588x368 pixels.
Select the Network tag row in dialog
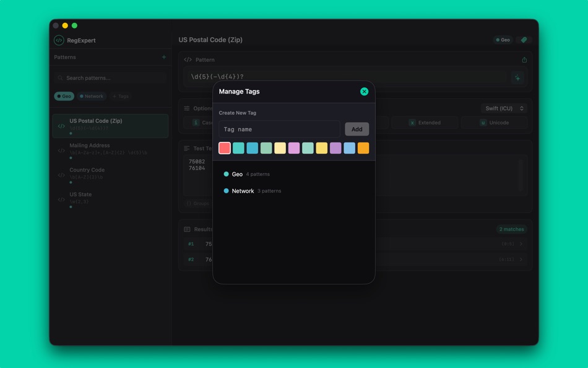(294, 191)
